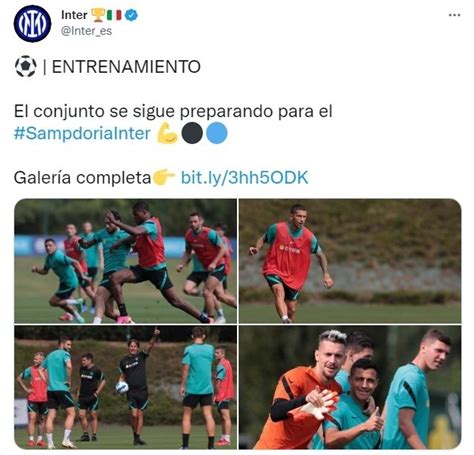
Task: Open the tweet's three-dot more options menu
Action: pos(454,15)
